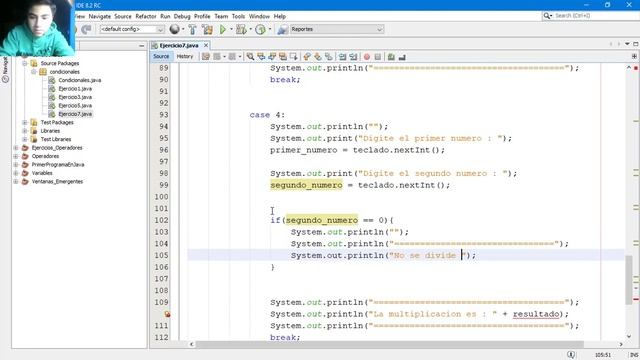The height and width of the screenshot is (360, 640).
Task: Click Shift Line Left icon
Action: 342,57
